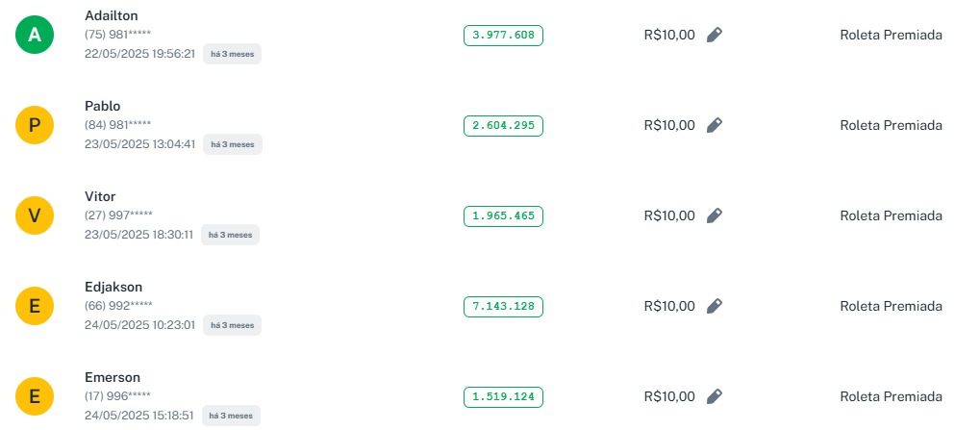Open ticket number 7.143.128
The height and width of the screenshot is (430, 980).
503,307
